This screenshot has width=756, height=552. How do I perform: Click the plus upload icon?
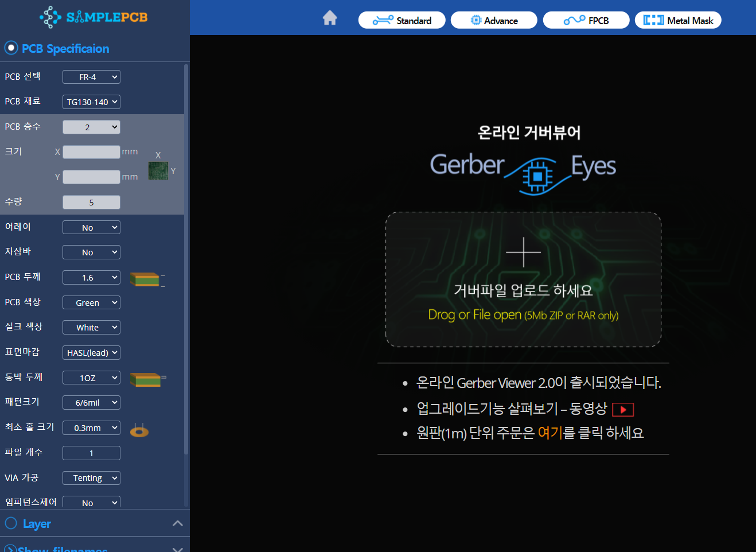click(x=523, y=252)
